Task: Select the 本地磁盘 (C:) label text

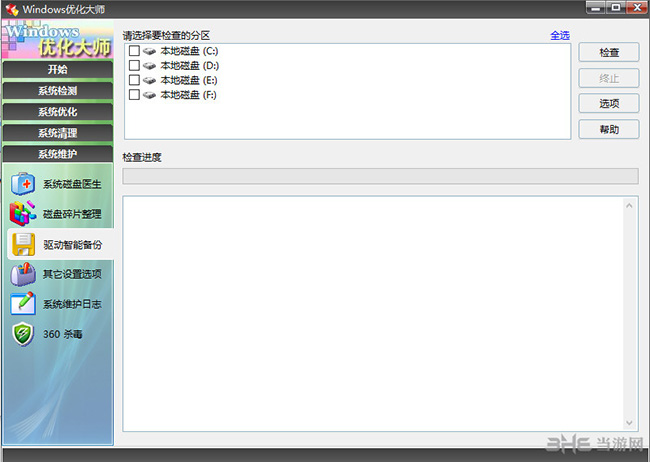Action: 189,51
